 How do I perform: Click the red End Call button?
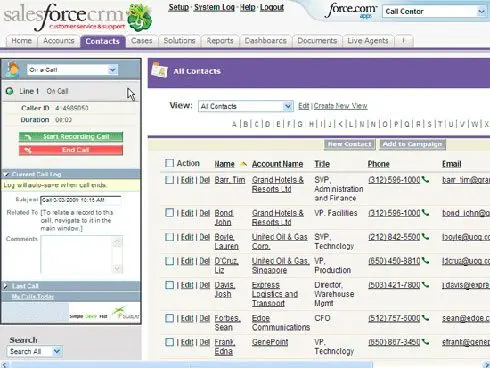click(x=71, y=150)
